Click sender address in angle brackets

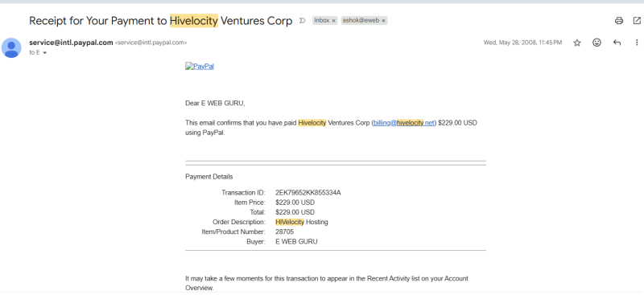[x=151, y=43]
